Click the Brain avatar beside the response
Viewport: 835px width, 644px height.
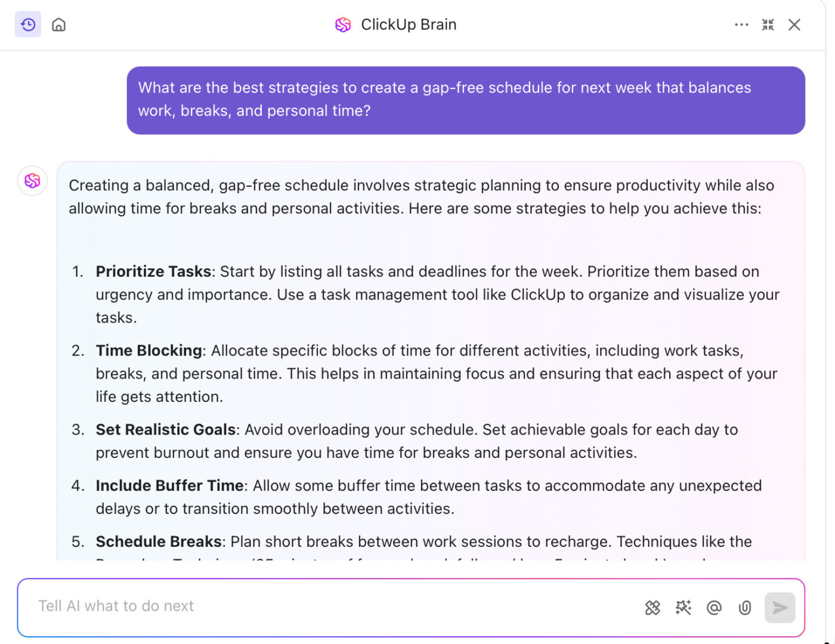[32, 181]
